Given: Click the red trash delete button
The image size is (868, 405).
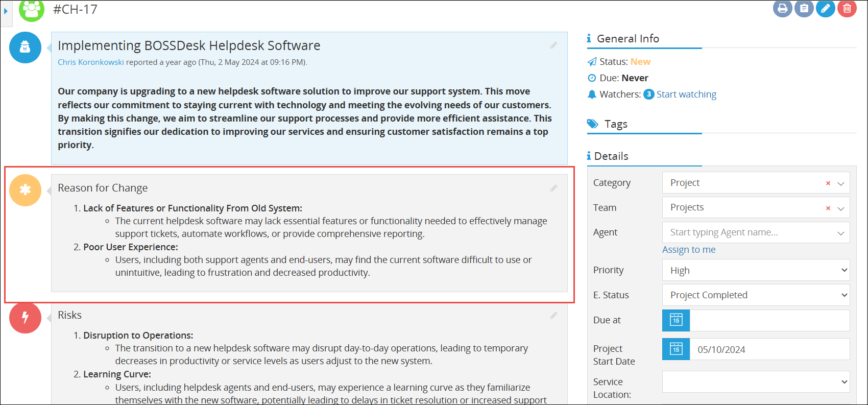Looking at the screenshot, I should coord(847,8).
